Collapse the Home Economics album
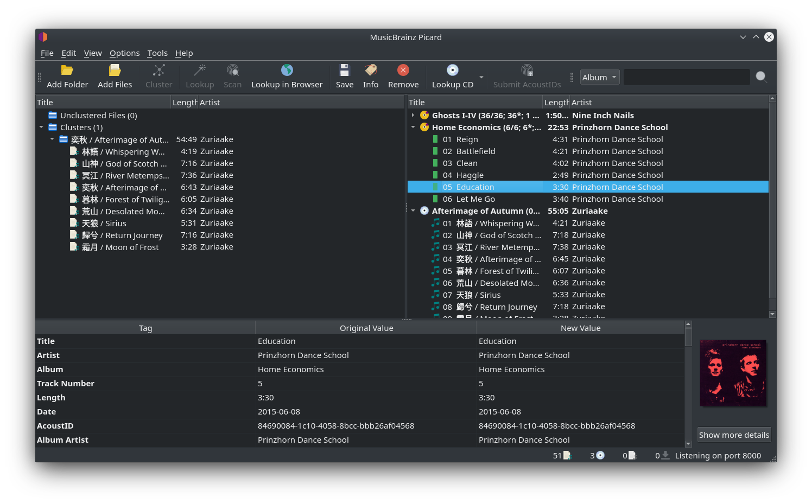Screen dimensions: 812x504 coord(413,127)
